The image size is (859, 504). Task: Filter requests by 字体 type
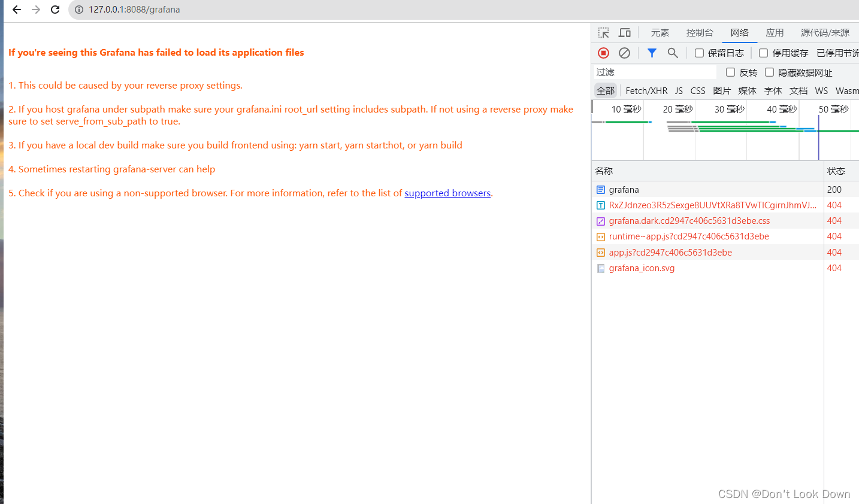pyautogui.click(x=773, y=90)
